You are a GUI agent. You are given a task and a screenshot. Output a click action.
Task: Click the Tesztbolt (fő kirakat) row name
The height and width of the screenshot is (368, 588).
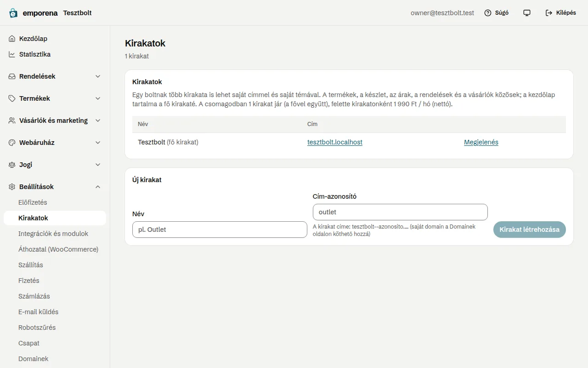[168, 142]
